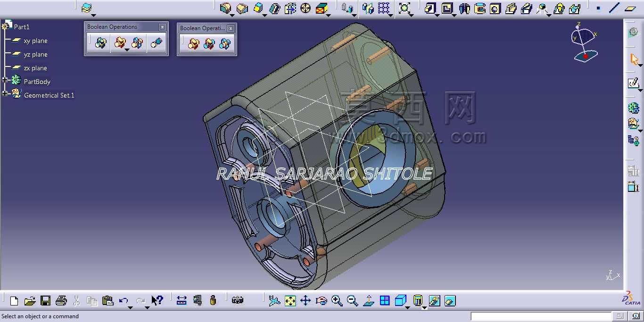Select the Draft Angle tool

[258, 8]
